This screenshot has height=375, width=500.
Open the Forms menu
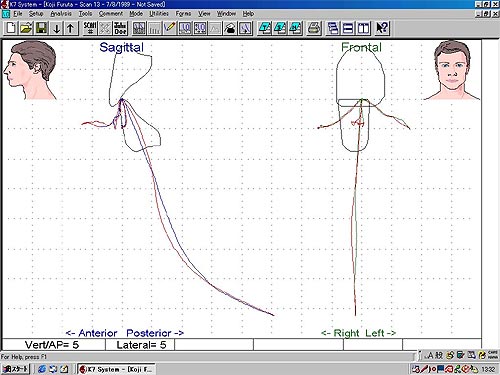pyautogui.click(x=183, y=14)
